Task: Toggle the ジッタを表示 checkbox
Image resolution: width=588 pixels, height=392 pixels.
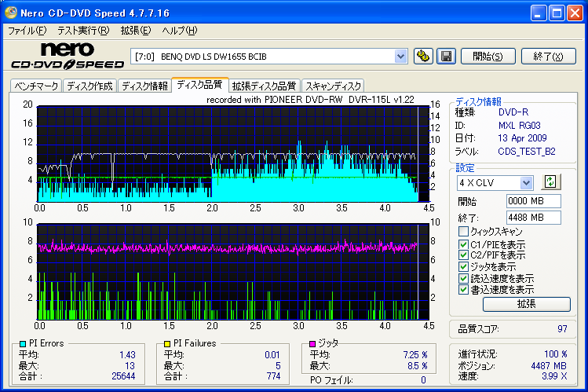Action: click(463, 267)
